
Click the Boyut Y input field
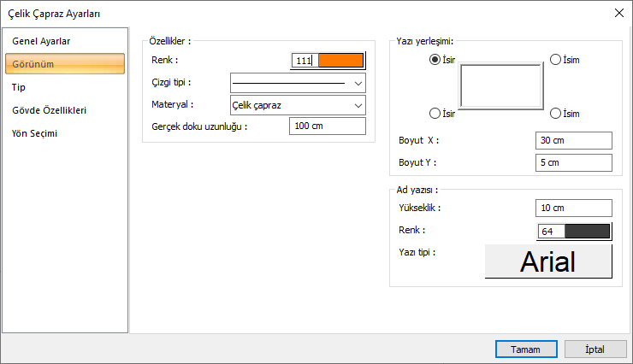[574, 162]
